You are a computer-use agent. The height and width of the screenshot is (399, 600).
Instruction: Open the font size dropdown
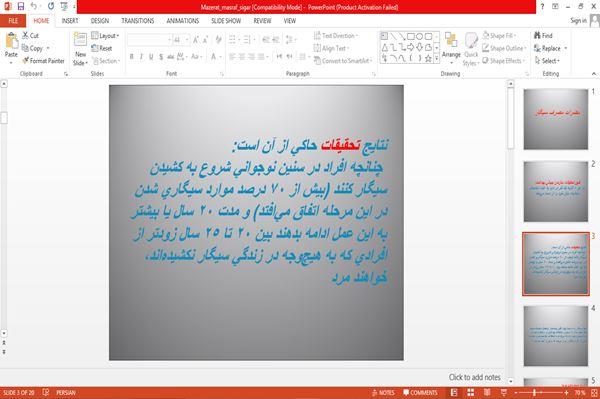tap(187, 39)
